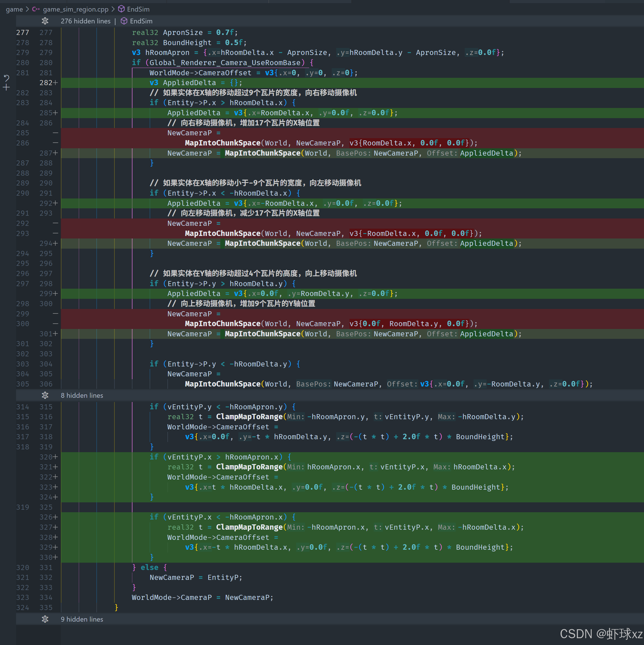Click added-line plus marker at line 320
The height and width of the screenshot is (645, 644).
56,457
